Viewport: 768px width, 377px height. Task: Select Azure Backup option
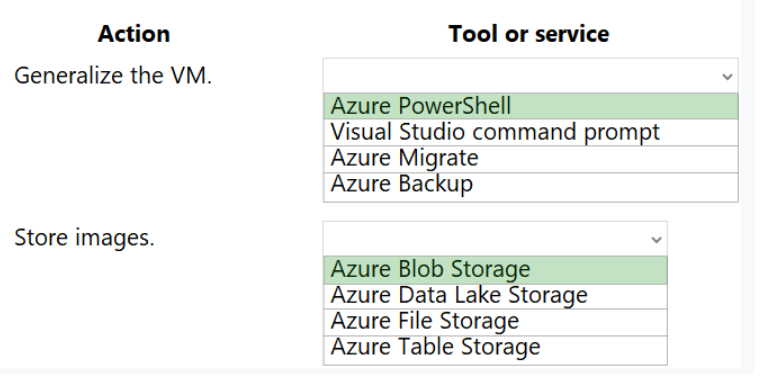[x=530, y=186]
